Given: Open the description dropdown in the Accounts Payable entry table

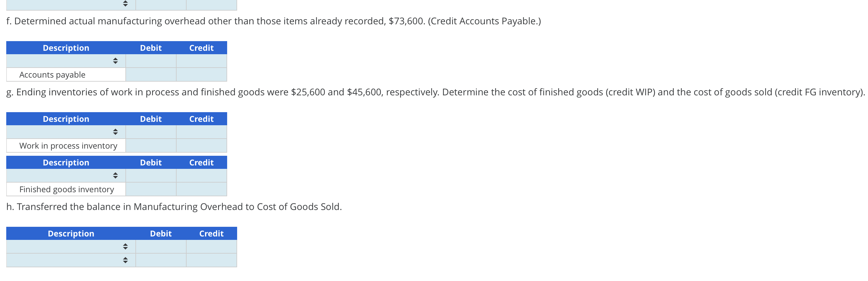Looking at the screenshot, I should pyautogui.click(x=115, y=61).
